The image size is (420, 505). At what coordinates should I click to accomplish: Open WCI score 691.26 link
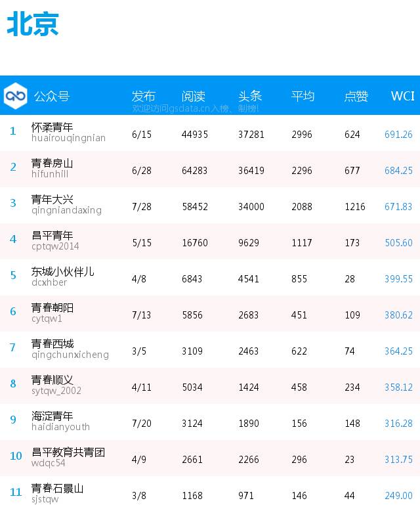pyautogui.click(x=398, y=135)
